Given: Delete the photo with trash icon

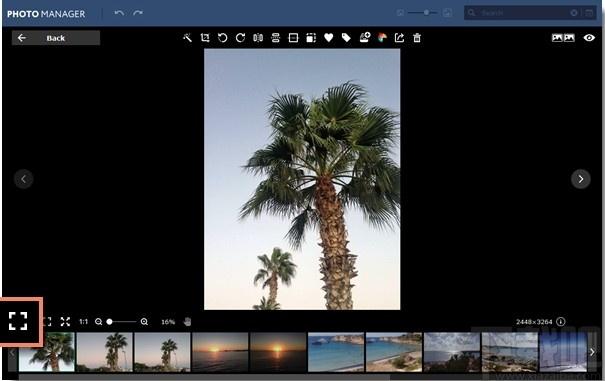Looking at the screenshot, I should [417, 38].
